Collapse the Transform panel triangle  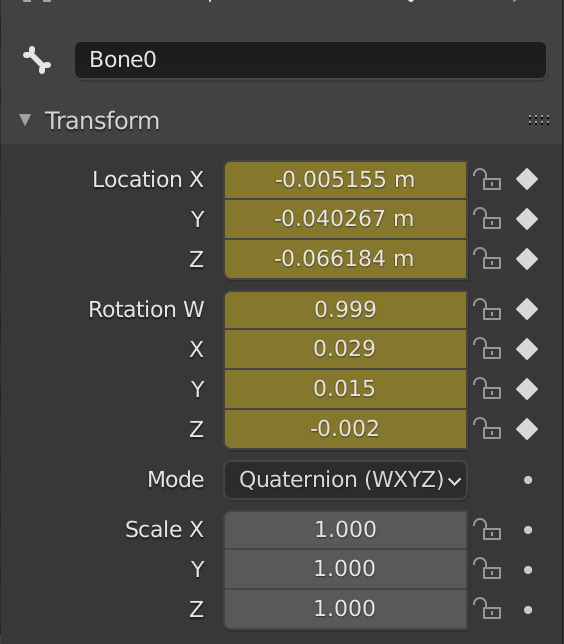tap(25, 120)
